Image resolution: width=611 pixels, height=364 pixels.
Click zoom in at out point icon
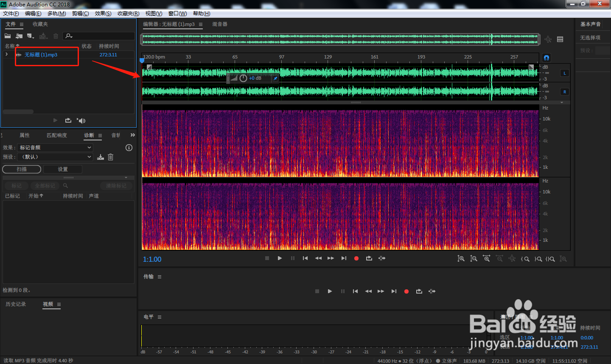pyautogui.click(x=538, y=259)
